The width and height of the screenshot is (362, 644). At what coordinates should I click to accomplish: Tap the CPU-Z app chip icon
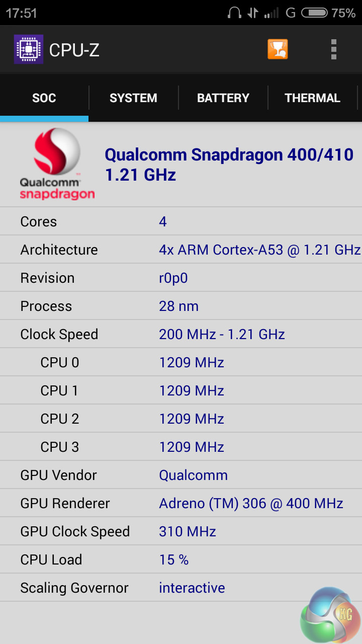28,49
